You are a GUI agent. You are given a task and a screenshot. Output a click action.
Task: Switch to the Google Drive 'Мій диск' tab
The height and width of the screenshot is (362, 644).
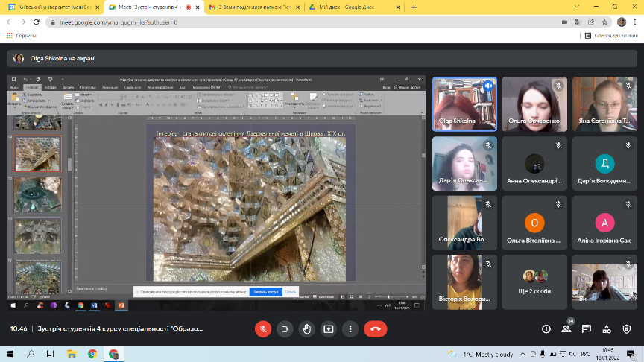350,7
